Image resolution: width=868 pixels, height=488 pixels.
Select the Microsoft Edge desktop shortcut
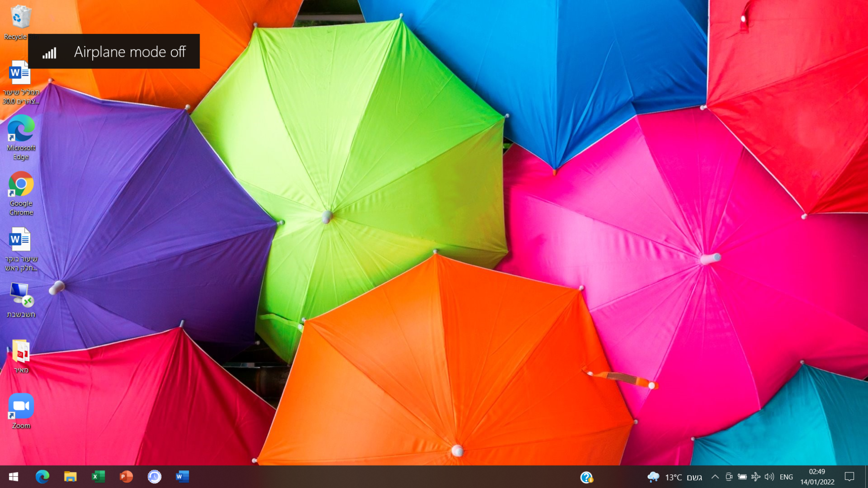coord(21,137)
